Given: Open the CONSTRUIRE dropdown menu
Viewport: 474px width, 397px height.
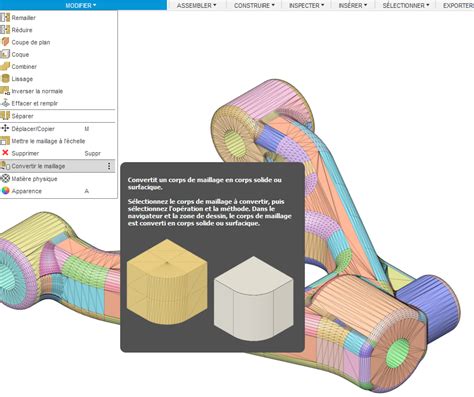Looking at the screenshot, I should pyautogui.click(x=254, y=5).
